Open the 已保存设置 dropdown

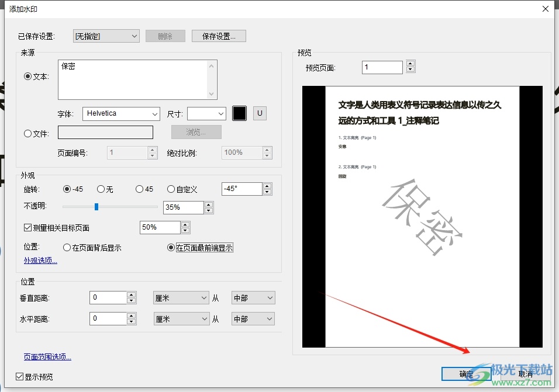coord(106,36)
